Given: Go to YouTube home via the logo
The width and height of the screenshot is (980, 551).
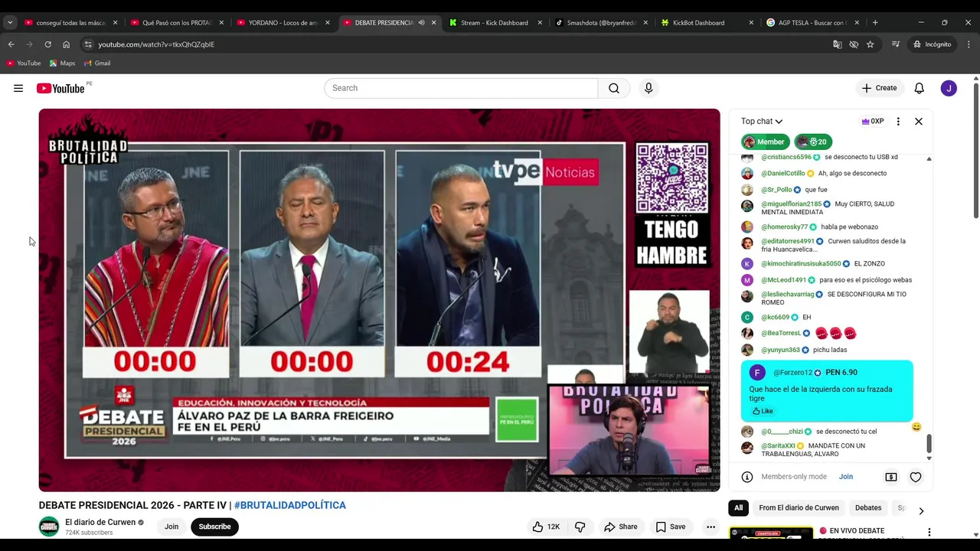Looking at the screenshot, I should point(60,88).
